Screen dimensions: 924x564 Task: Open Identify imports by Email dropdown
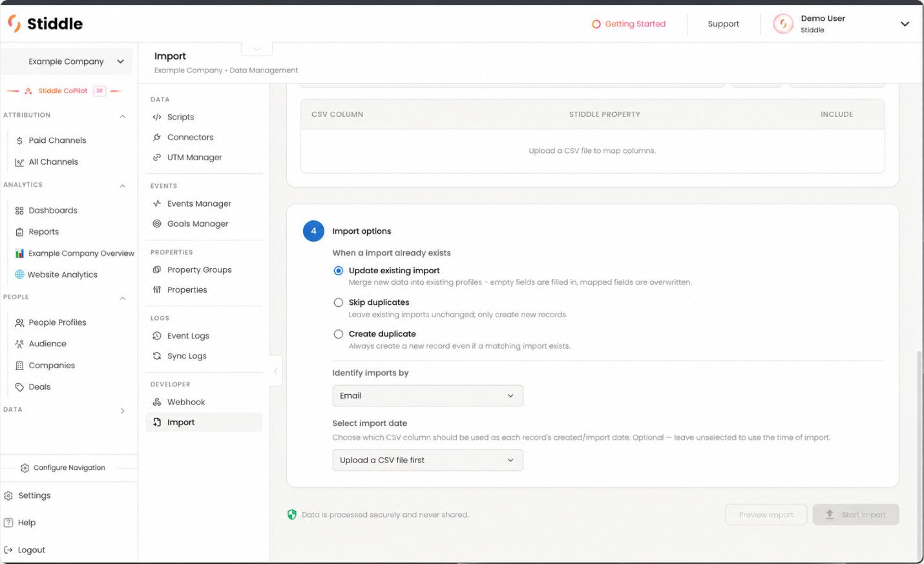428,395
